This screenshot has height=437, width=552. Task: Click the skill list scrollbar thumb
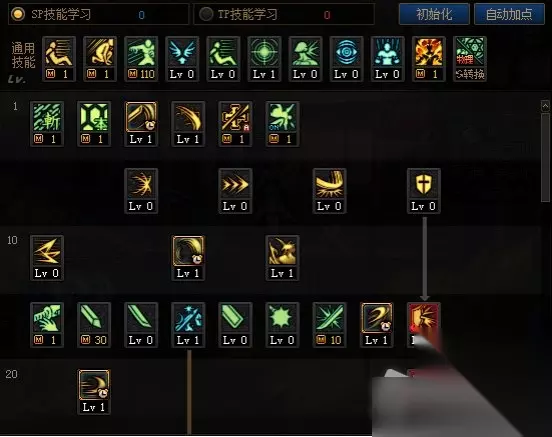(545, 157)
